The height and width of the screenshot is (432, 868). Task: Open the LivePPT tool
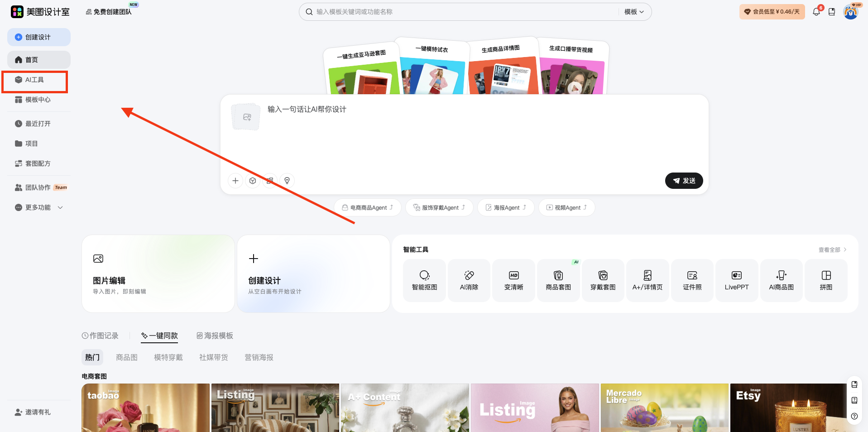pos(736,280)
